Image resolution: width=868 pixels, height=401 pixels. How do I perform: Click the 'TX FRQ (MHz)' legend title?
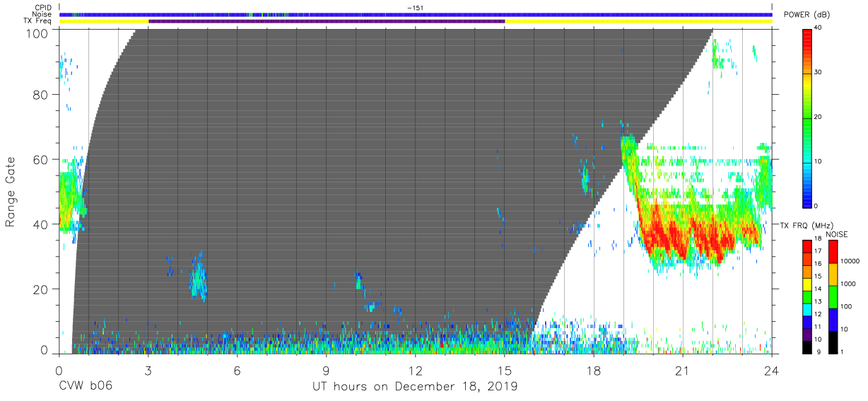coord(808,225)
